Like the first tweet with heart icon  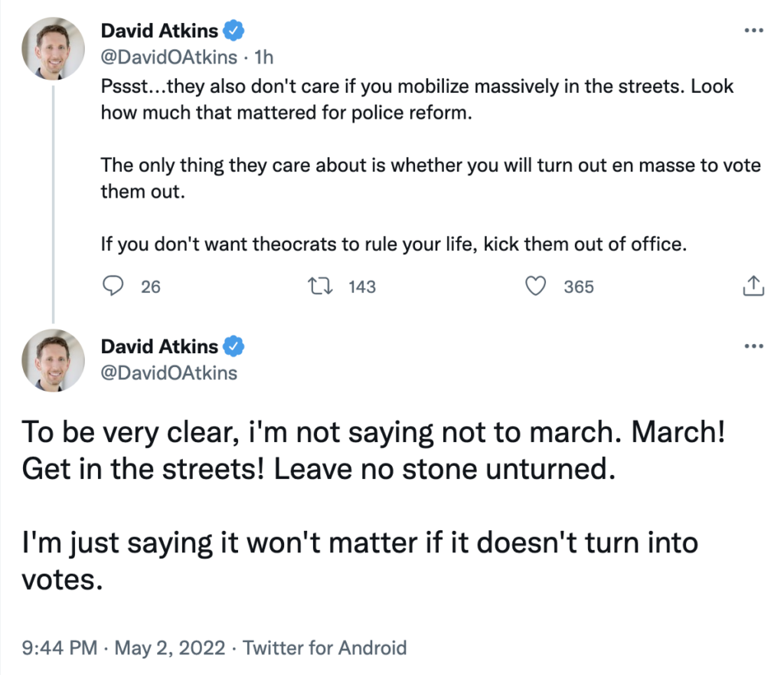click(x=537, y=286)
